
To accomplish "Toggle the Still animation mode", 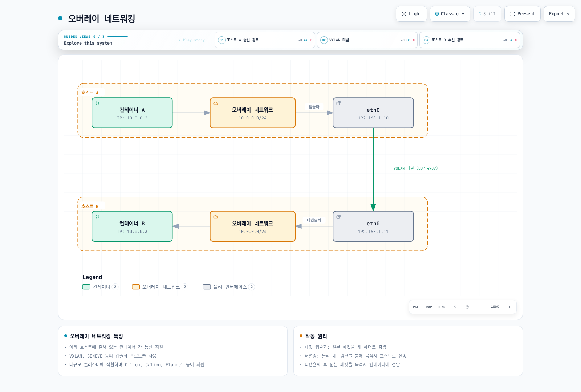I will coord(487,14).
